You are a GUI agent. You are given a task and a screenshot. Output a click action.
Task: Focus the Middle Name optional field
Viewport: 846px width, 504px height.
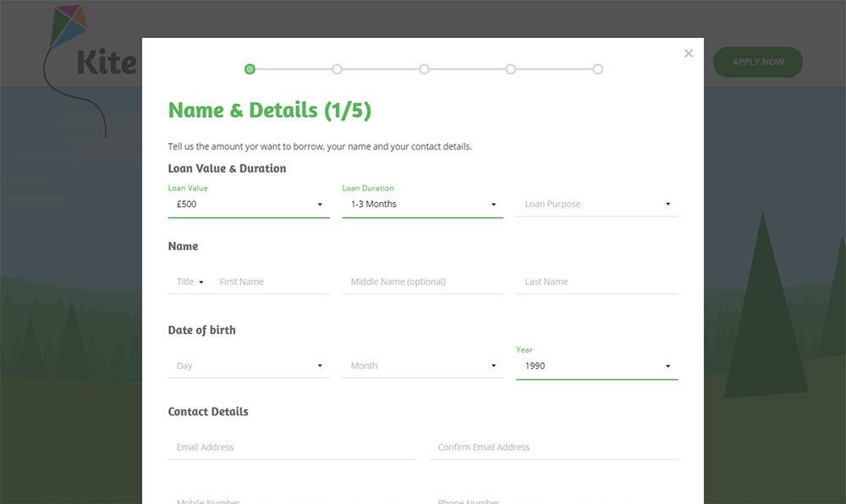422,282
